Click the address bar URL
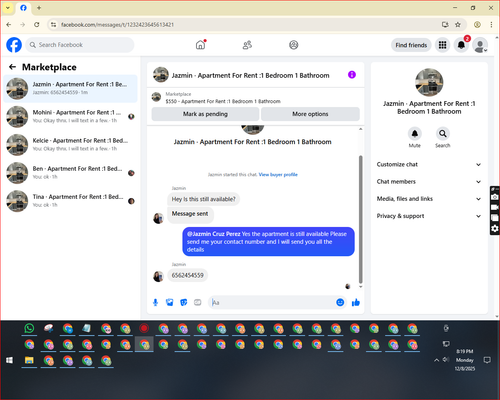The width and height of the screenshot is (500, 400). 117,25
